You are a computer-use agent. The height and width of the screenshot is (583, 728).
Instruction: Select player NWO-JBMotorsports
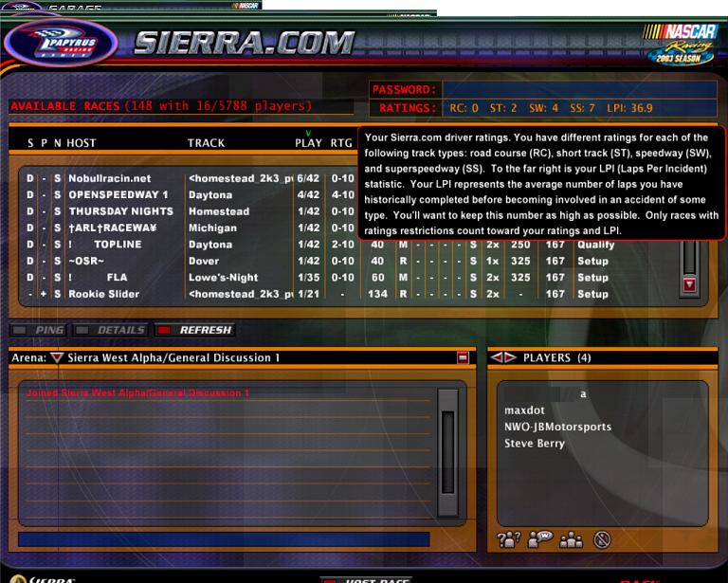tap(557, 427)
